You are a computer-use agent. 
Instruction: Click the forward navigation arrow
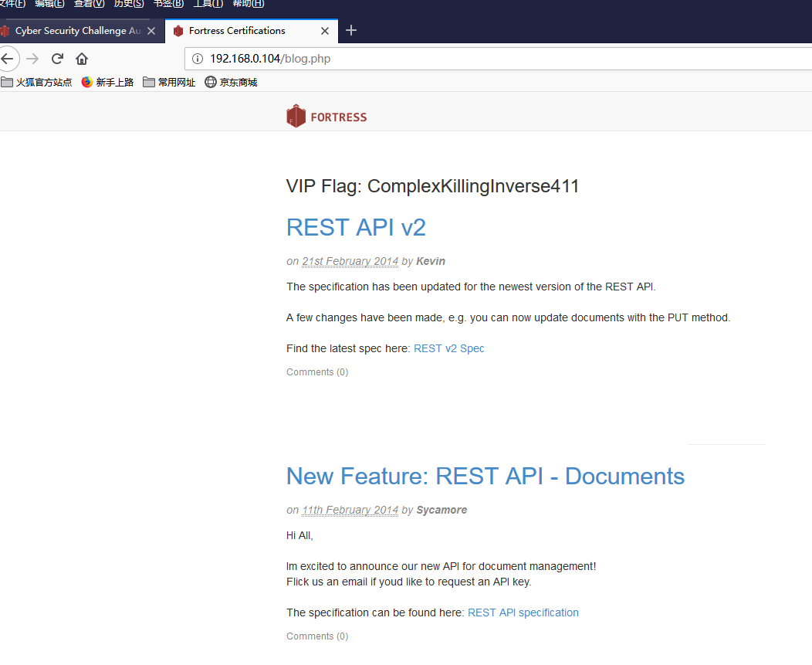32,59
